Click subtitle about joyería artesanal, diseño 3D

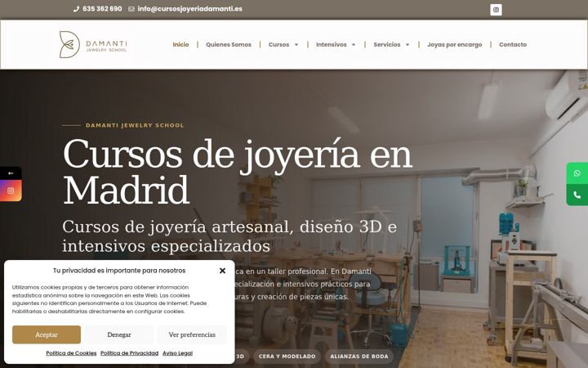click(x=229, y=236)
